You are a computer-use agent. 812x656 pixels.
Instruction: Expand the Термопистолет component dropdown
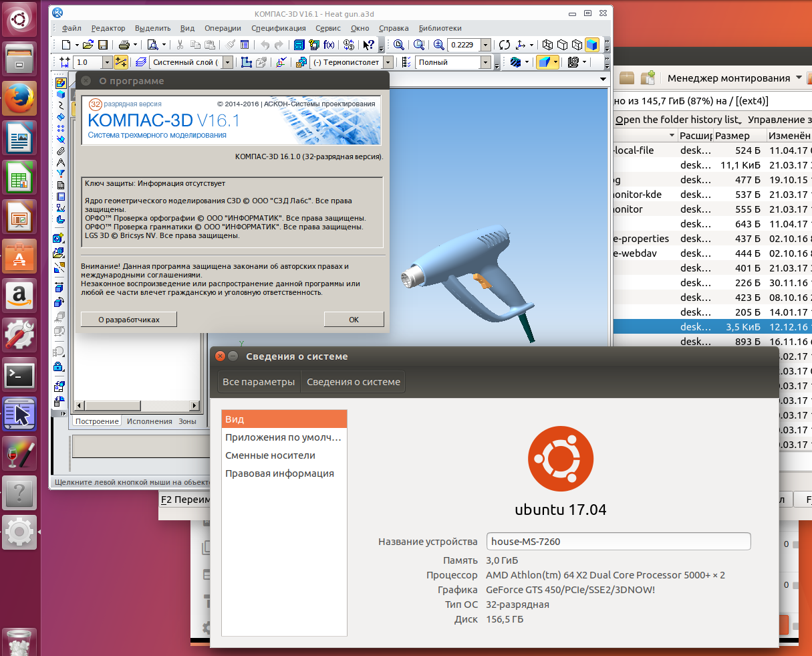(x=388, y=62)
